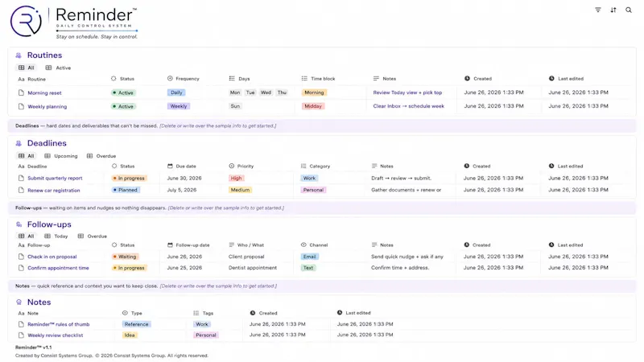The image size is (644, 362).
Task: Click the Routines section icon
Action: (x=19, y=56)
